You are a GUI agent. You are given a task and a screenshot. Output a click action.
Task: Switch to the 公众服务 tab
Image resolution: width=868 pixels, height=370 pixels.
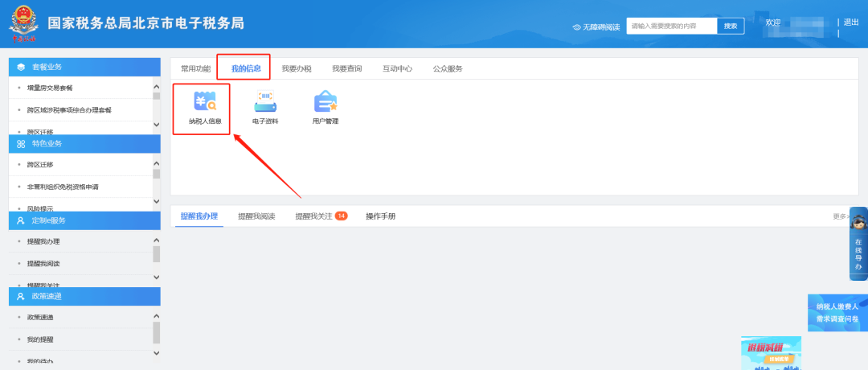tap(448, 68)
